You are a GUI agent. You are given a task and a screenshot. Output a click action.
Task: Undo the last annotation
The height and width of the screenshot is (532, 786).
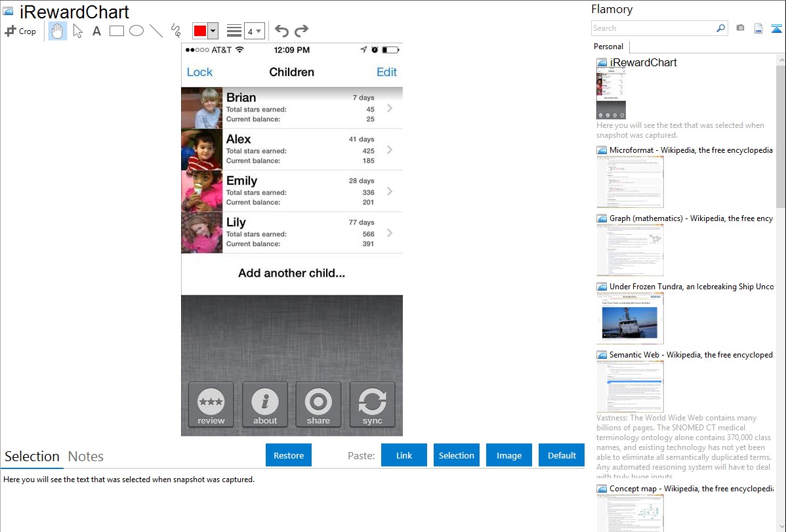[281, 31]
